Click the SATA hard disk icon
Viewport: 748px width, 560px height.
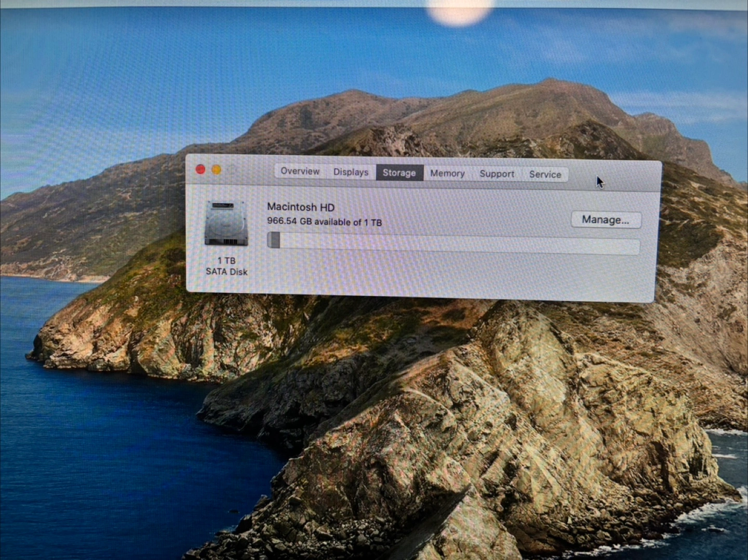(x=226, y=224)
